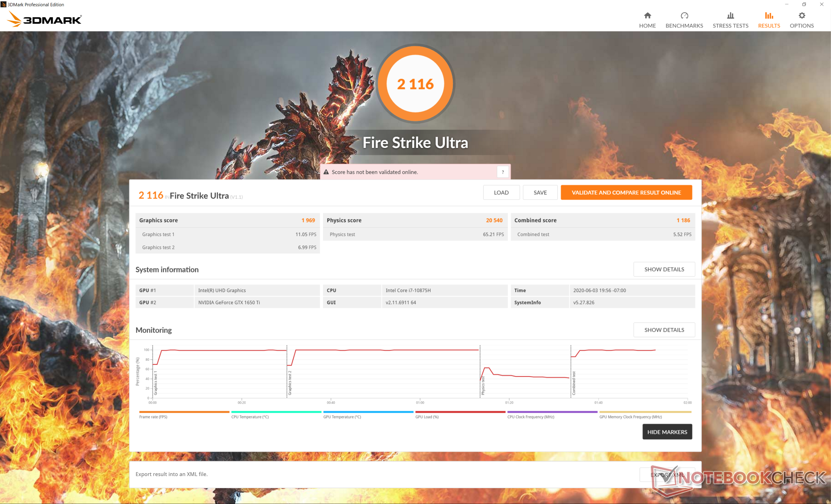Toggle the GPU Temperature legend swatch

368,412
